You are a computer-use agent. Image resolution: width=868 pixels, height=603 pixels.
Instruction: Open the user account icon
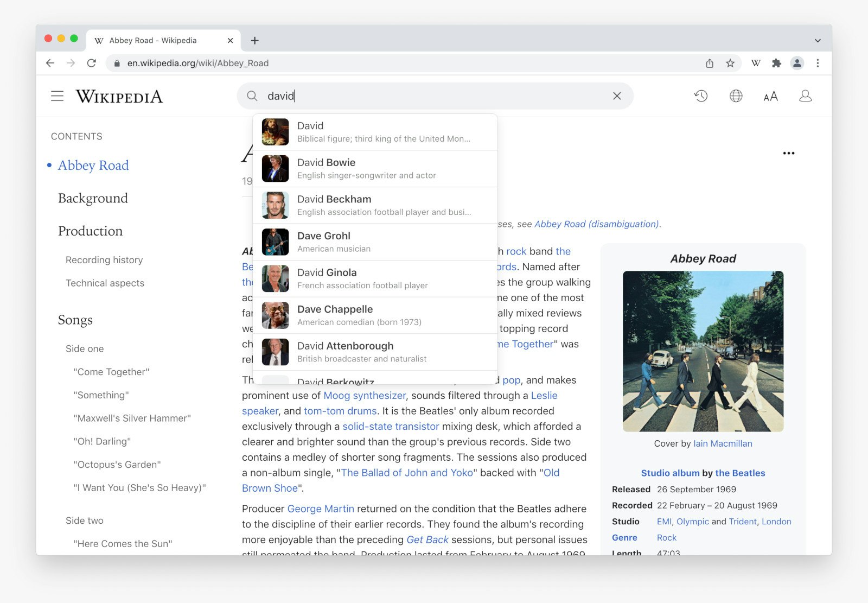coord(806,96)
